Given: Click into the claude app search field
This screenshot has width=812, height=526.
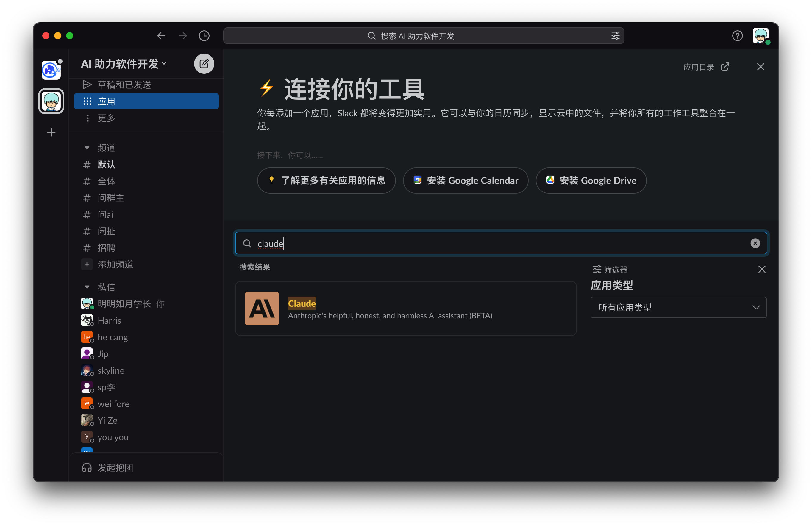Looking at the screenshot, I should 501,243.
